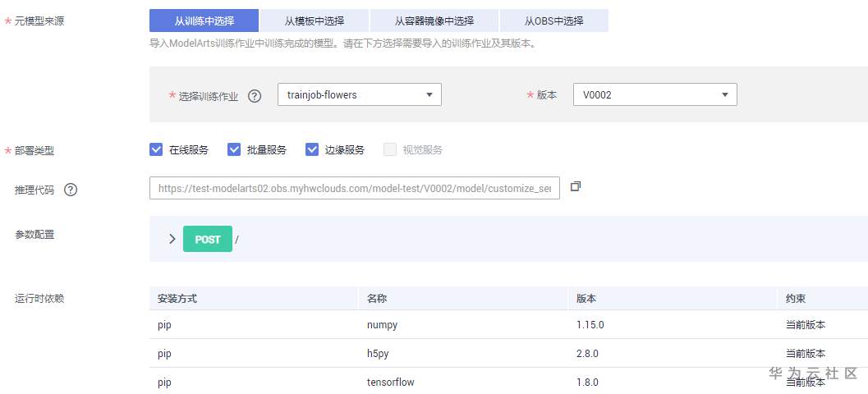The image size is (868, 394).
Task: Click the 参数配置 field label
Action: coord(34,235)
